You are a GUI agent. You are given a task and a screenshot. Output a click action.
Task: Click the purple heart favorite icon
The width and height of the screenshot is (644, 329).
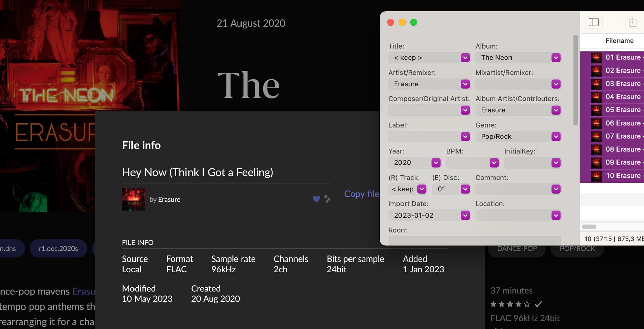point(316,199)
